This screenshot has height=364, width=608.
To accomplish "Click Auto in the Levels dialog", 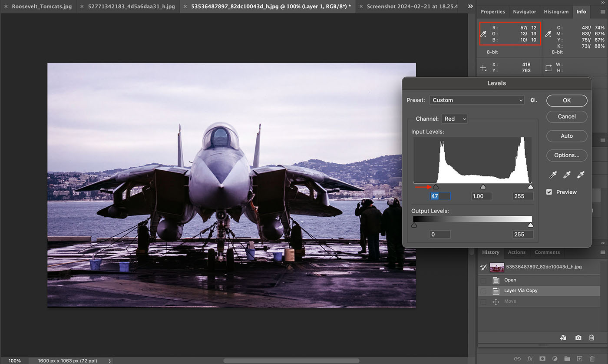I will pyautogui.click(x=567, y=136).
